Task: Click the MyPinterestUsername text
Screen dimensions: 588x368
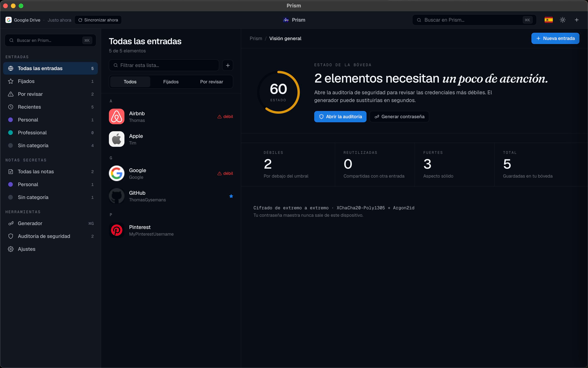Action: click(151, 234)
